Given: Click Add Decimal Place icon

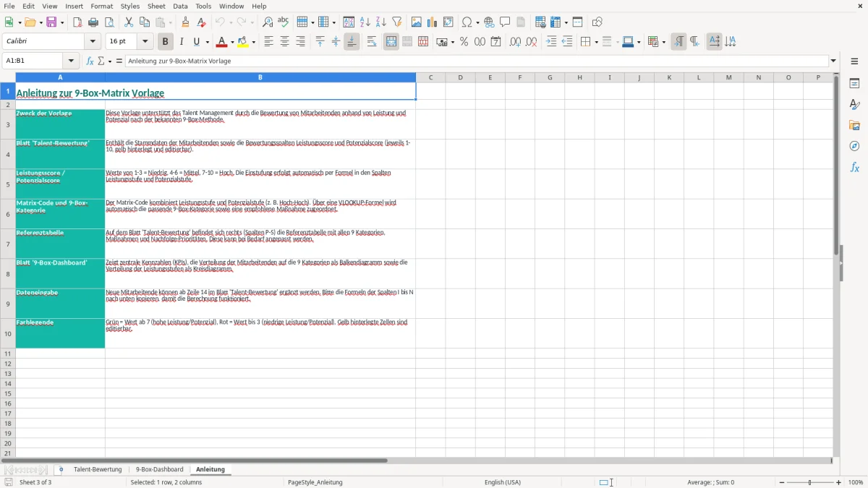Looking at the screenshot, I should (515, 42).
